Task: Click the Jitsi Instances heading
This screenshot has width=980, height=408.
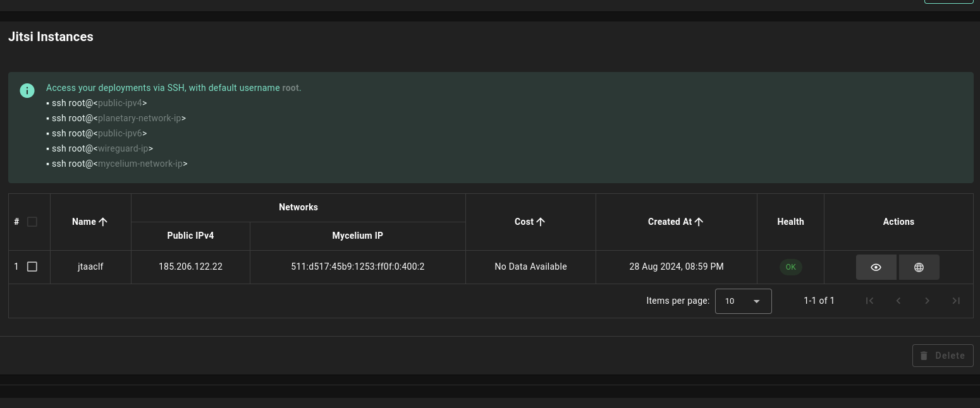Action: (51, 37)
